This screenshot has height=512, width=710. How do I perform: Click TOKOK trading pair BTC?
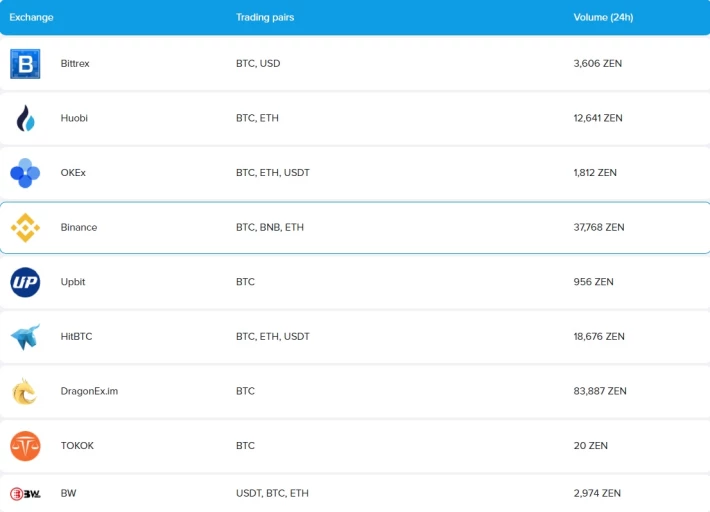point(245,445)
